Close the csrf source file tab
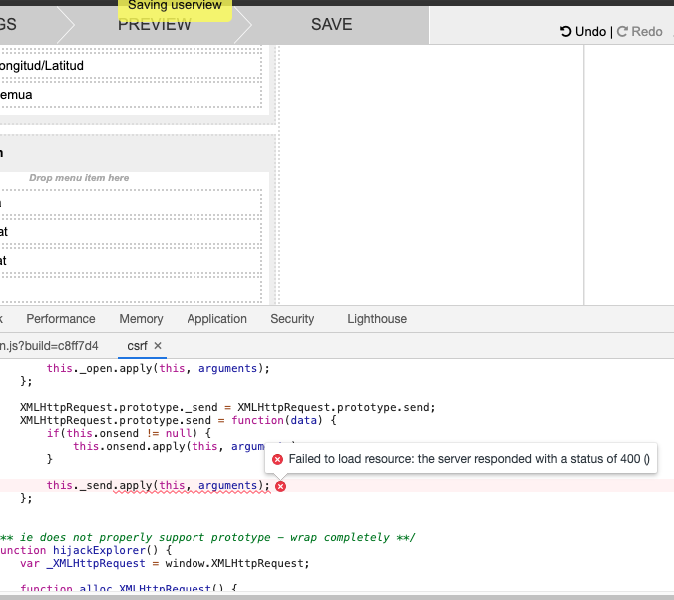Viewport: 674px width, 600px height. click(158, 346)
